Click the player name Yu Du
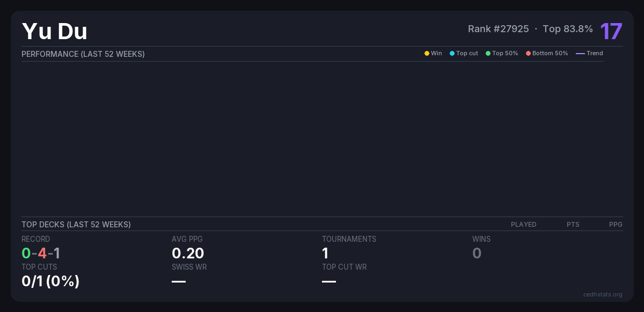The width and height of the screenshot is (644, 312). pyautogui.click(x=54, y=31)
